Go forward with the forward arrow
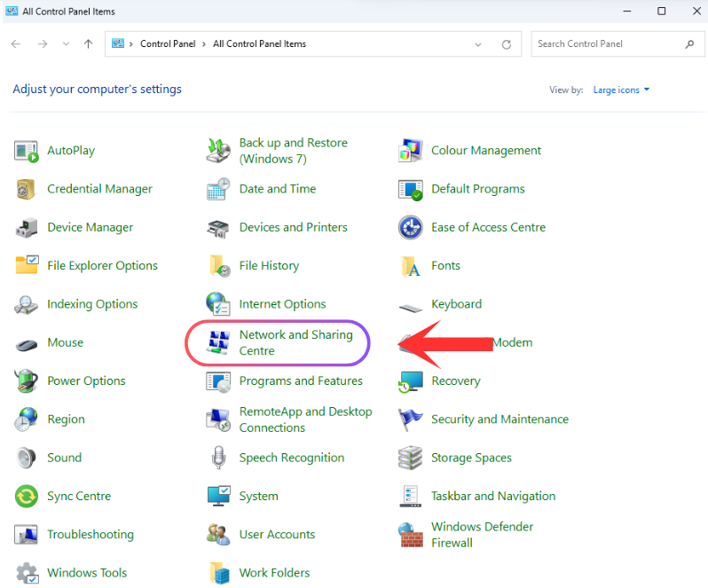This screenshot has width=708, height=588. coord(43,43)
